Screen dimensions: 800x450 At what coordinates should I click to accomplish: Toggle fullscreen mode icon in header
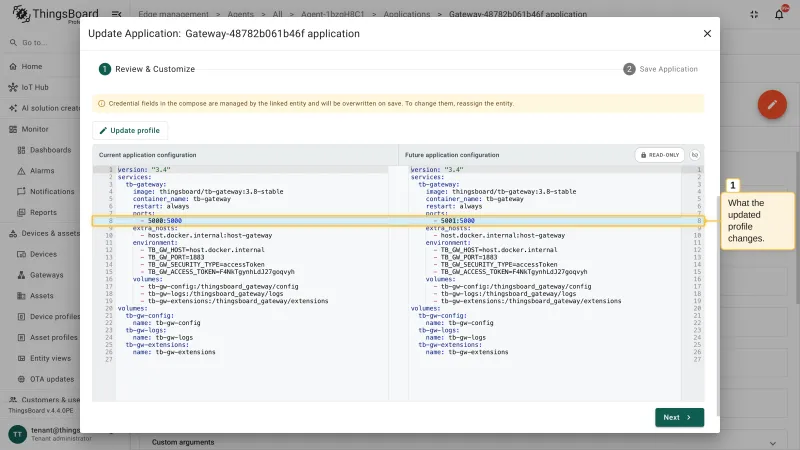(754, 14)
